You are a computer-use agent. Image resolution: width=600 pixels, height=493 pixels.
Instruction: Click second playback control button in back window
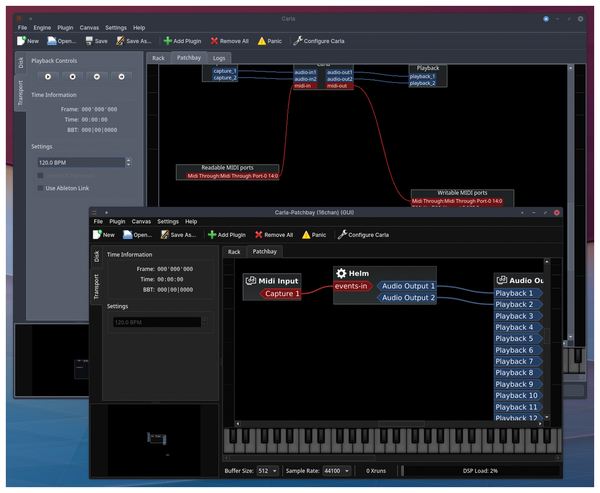point(72,77)
